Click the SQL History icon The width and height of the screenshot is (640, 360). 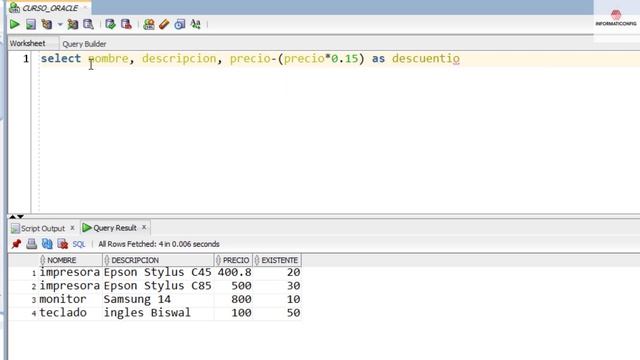point(180,24)
